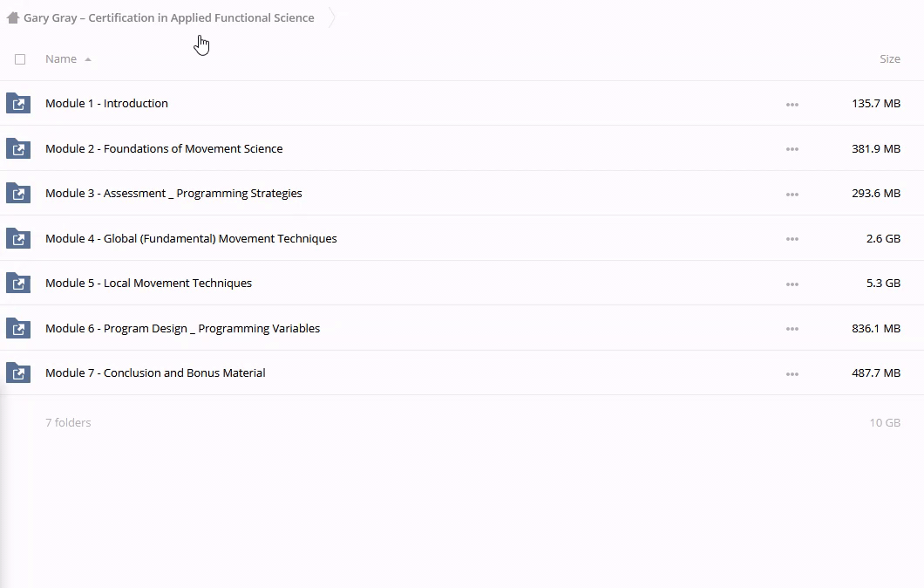Click the Module 2 shared folder icon
924x588 pixels.
(x=18, y=148)
